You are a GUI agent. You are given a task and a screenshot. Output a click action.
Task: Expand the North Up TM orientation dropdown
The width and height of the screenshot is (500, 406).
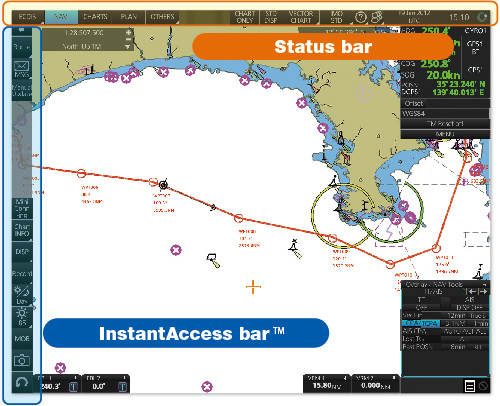[127, 47]
